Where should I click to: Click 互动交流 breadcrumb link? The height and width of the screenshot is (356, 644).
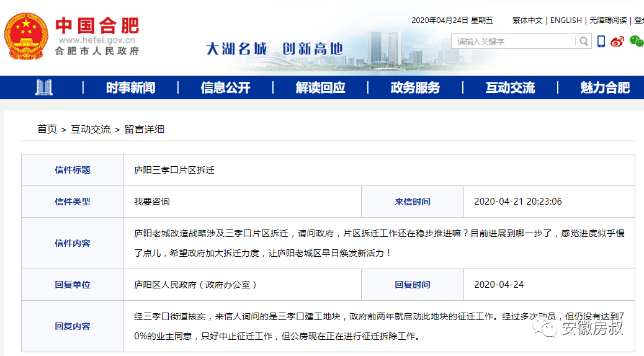[x=91, y=129]
